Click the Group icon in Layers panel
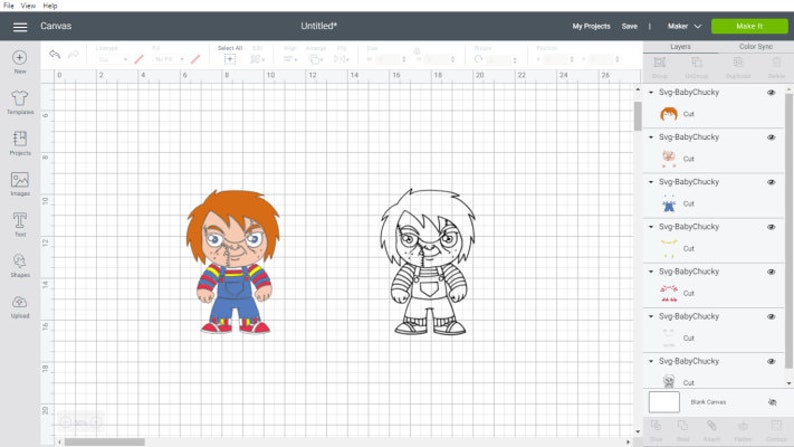Image resolution: width=794 pixels, height=447 pixels. pos(659,63)
